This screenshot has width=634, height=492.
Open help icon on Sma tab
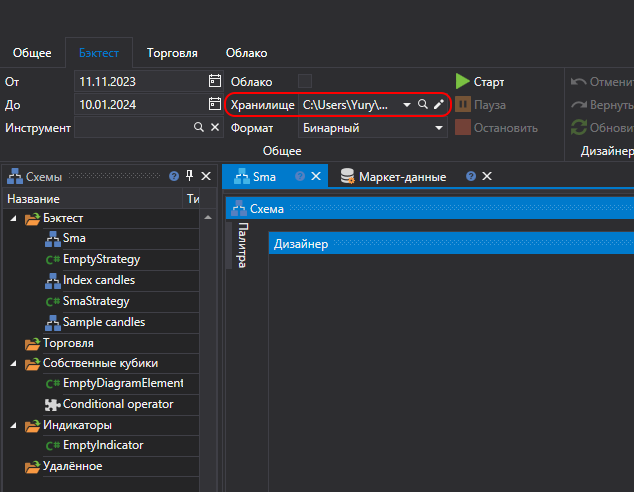(300, 176)
